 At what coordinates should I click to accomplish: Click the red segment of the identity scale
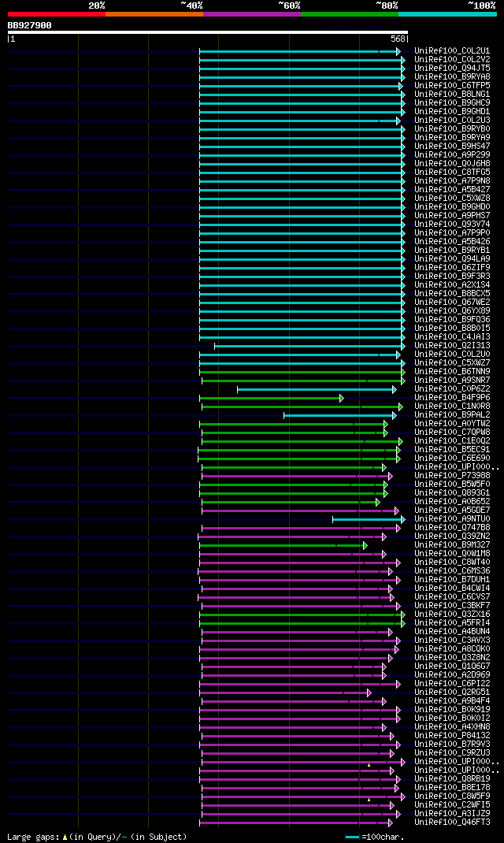pyautogui.click(x=57, y=14)
